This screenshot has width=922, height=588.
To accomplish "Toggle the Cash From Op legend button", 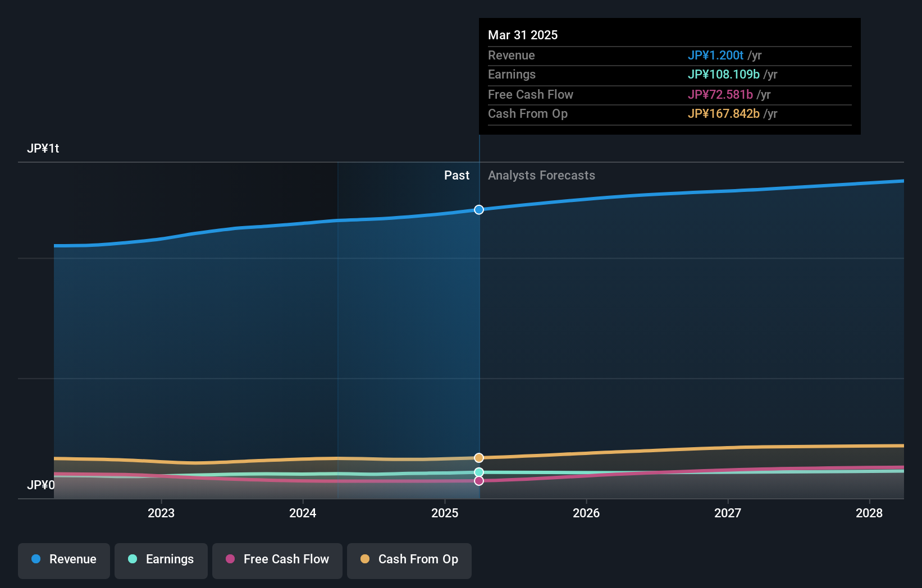I will [x=409, y=561].
